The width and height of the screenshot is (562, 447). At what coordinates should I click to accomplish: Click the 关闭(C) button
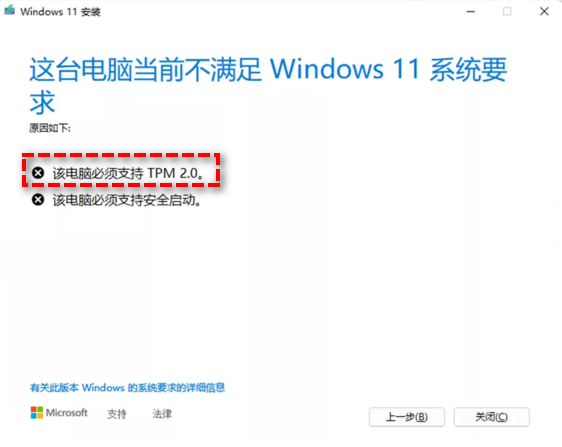click(491, 417)
